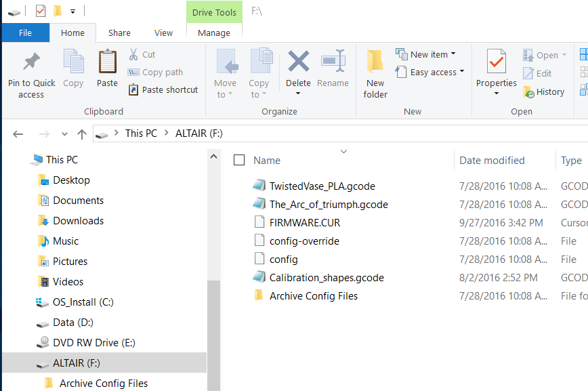This screenshot has width=588, height=391.
Task: Select Downloads in the navigation pane
Action: 78,220
